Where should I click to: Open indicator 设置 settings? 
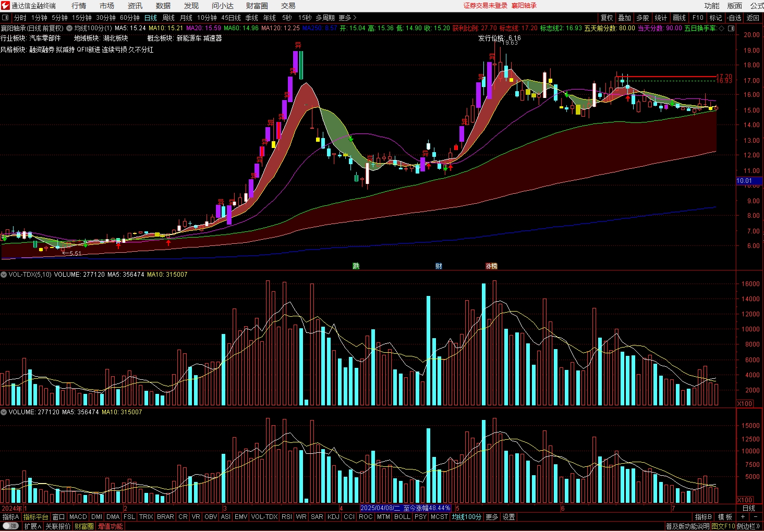[x=509, y=517]
